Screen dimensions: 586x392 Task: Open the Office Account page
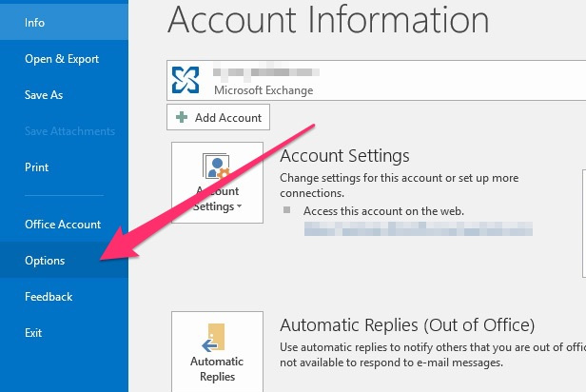click(63, 225)
